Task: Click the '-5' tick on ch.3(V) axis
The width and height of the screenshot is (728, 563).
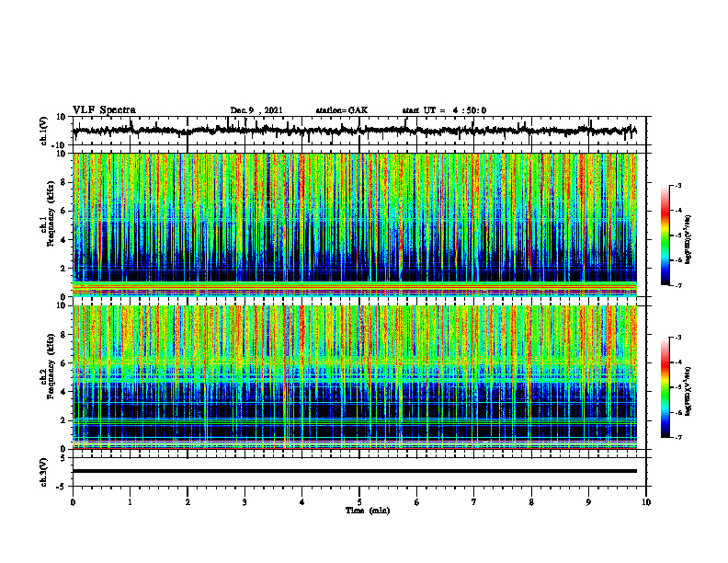Action: click(x=63, y=487)
